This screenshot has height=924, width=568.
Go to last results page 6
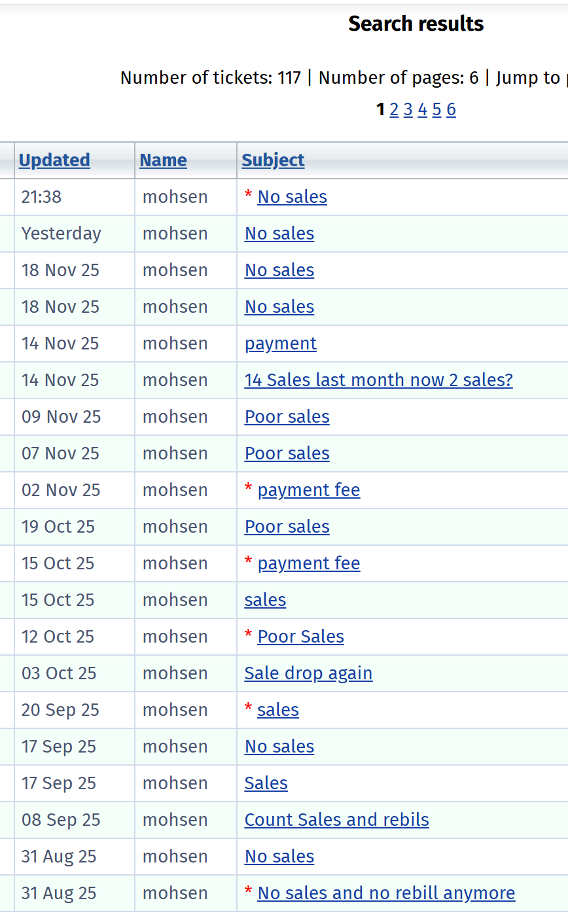[x=452, y=109]
